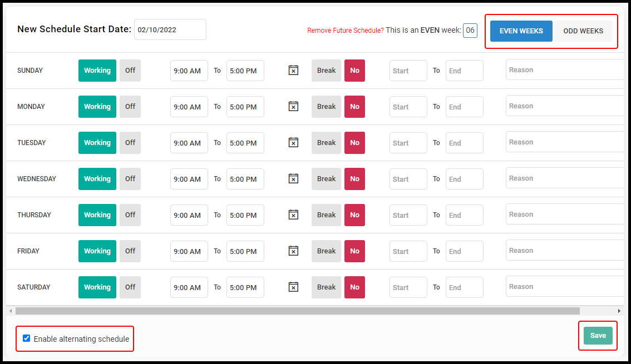Viewport: 631px width, 364px height.
Task: Select the EVEN WEEKS tab
Action: click(x=521, y=31)
